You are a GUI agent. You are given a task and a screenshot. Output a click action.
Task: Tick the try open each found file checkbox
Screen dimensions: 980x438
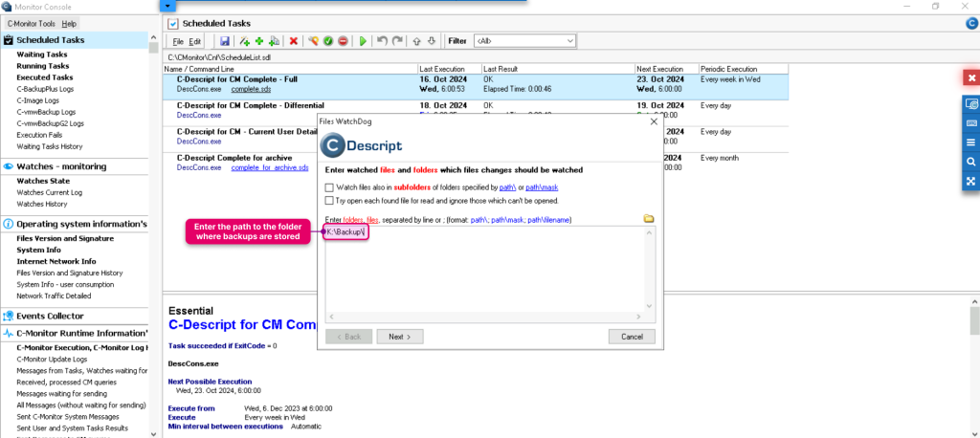[x=329, y=201]
